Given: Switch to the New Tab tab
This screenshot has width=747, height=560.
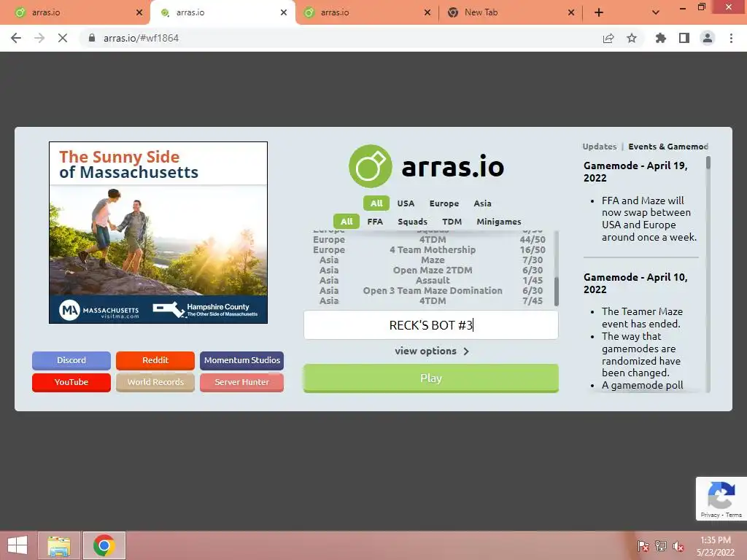Looking at the screenshot, I should pyautogui.click(x=508, y=12).
